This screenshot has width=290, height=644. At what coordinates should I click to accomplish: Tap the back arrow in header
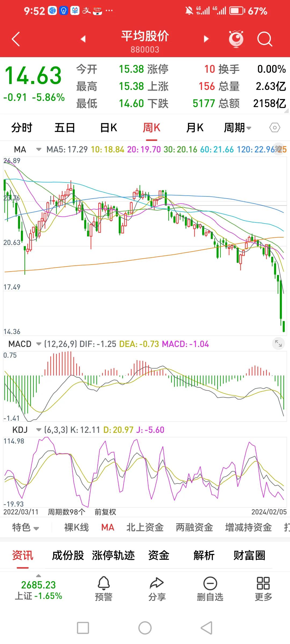point(16,39)
